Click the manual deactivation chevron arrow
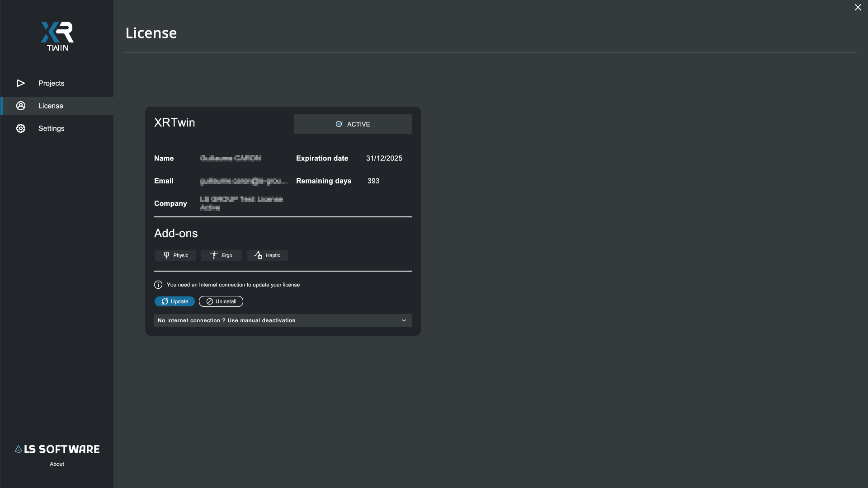The width and height of the screenshot is (868, 488). [x=404, y=320]
